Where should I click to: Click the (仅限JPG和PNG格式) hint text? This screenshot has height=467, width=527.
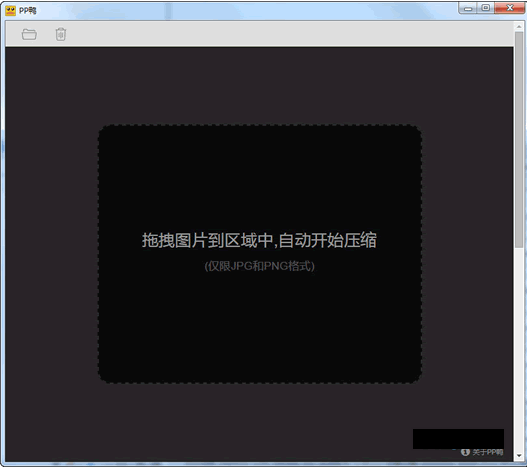pyautogui.click(x=259, y=266)
